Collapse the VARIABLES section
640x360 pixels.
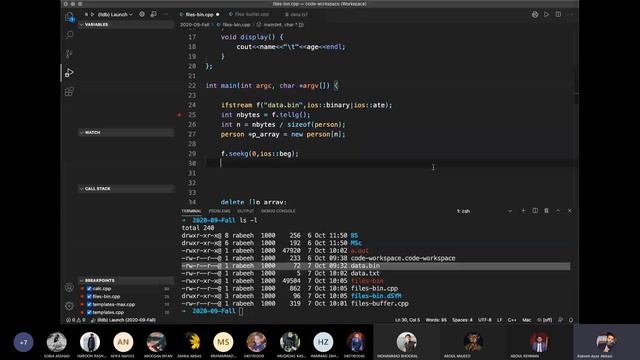point(126,24)
